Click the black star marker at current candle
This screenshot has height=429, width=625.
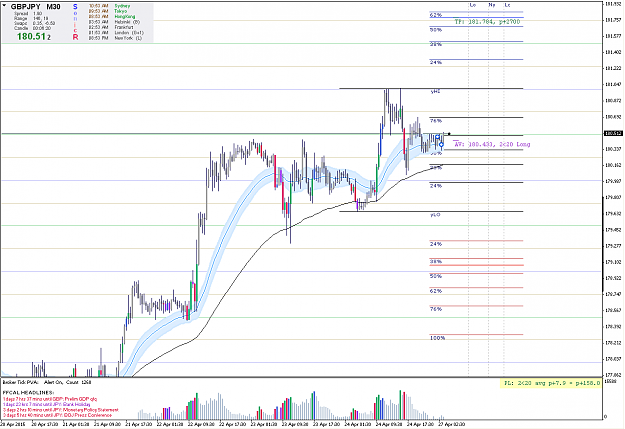click(x=449, y=134)
